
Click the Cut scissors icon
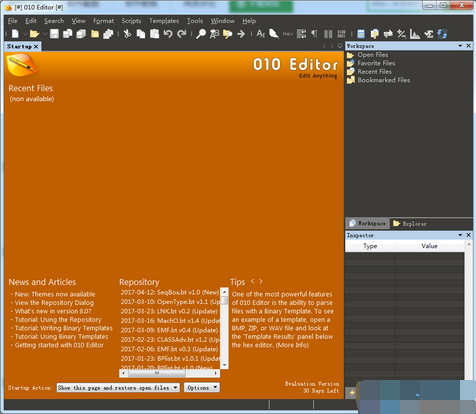pyautogui.click(x=127, y=34)
